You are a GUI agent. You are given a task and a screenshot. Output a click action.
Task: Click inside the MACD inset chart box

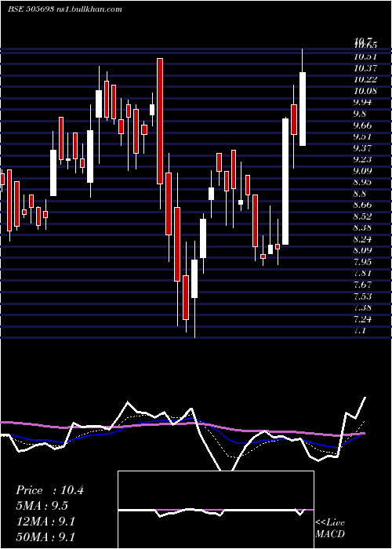point(216,510)
